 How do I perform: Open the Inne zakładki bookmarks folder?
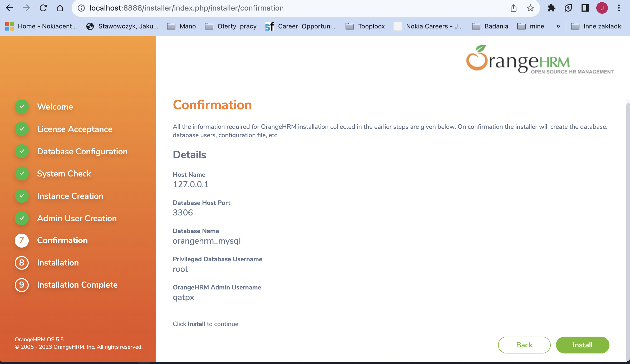[x=597, y=26]
